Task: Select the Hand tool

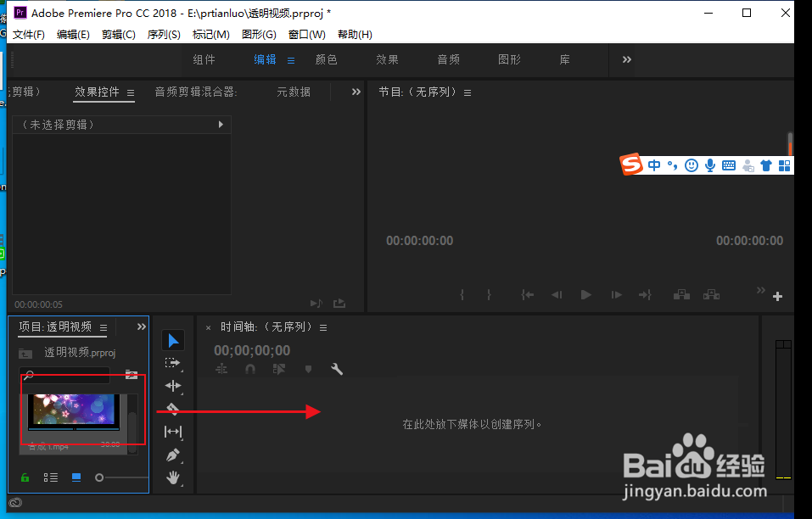Action: [x=173, y=477]
